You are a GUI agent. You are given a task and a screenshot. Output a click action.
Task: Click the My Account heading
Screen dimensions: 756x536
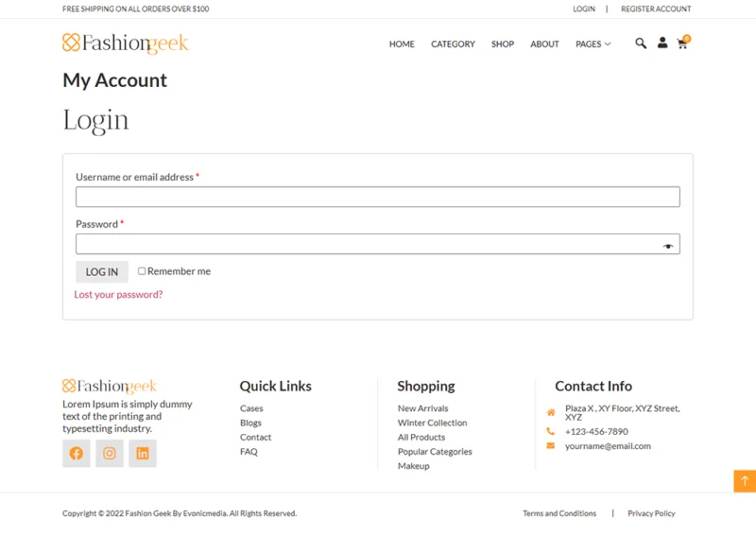[114, 80]
